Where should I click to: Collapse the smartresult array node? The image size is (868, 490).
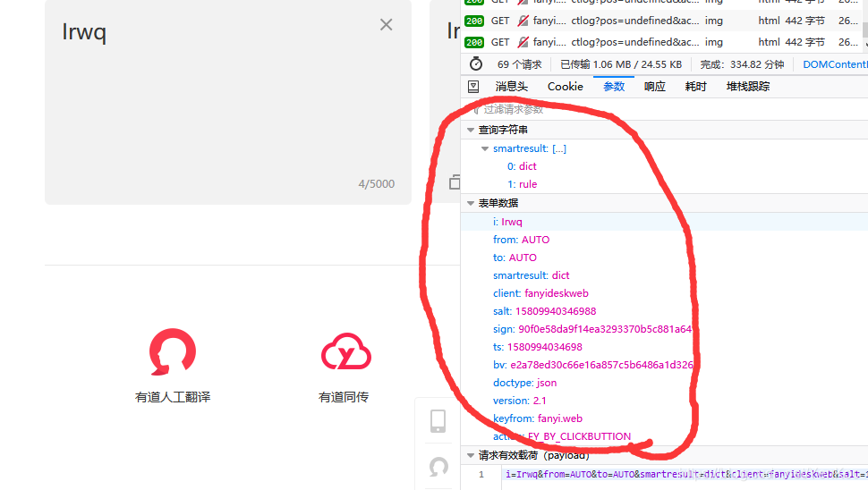485,148
